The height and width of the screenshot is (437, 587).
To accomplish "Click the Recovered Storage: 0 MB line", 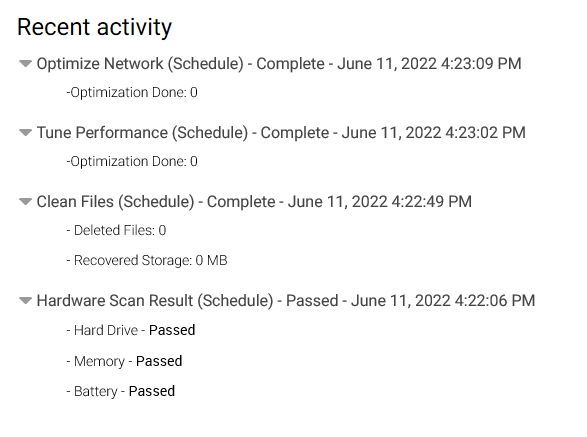I will pyautogui.click(x=147, y=260).
